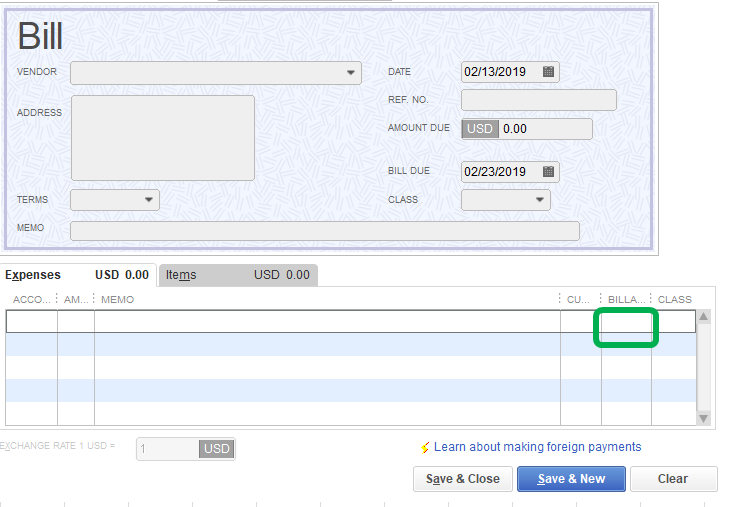Click the lightning bolt foreign payments icon
The width and height of the screenshot is (735, 507).
tap(425, 447)
